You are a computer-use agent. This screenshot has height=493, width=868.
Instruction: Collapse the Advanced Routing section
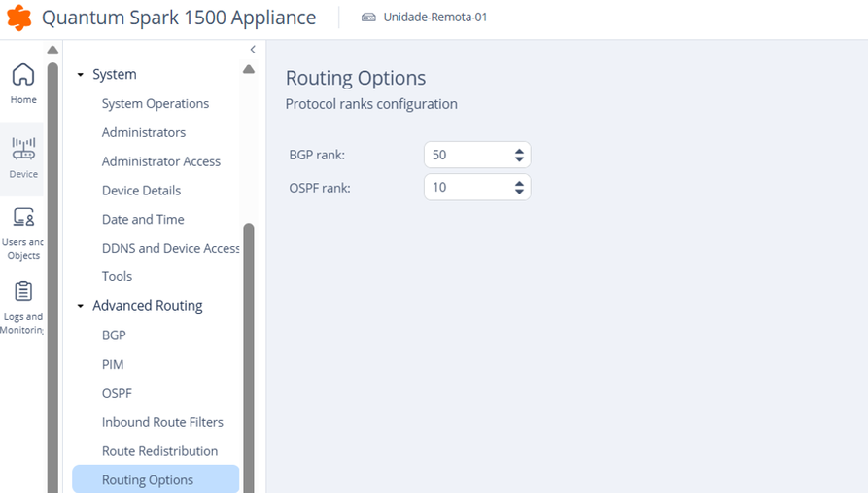(x=81, y=306)
